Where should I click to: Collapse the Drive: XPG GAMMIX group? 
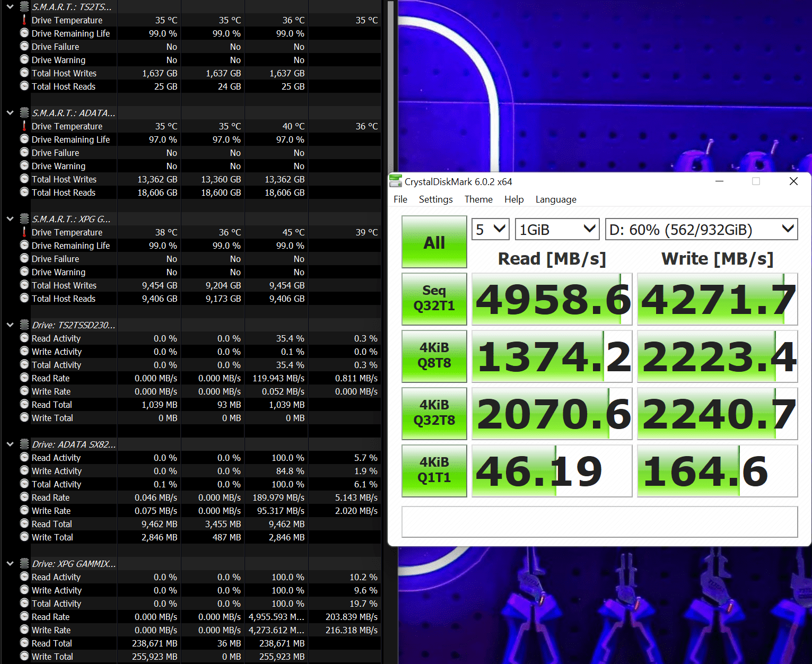click(10, 564)
